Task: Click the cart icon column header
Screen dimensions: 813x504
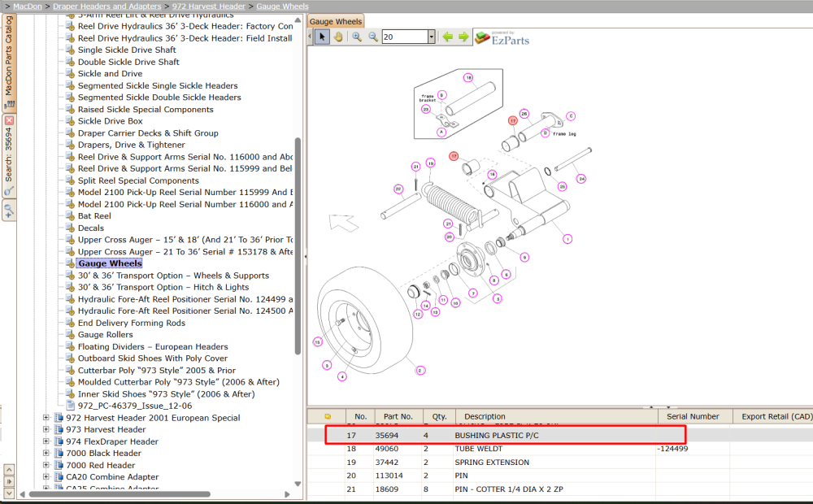Action: [x=328, y=416]
